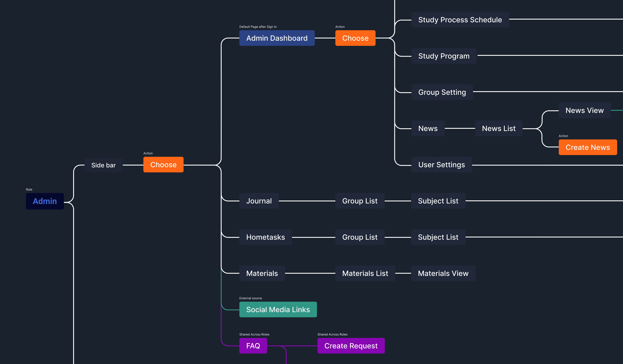Image resolution: width=623 pixels, height=364 pixels.
Task: Select the Study Program node
Action: coord(444,56)
